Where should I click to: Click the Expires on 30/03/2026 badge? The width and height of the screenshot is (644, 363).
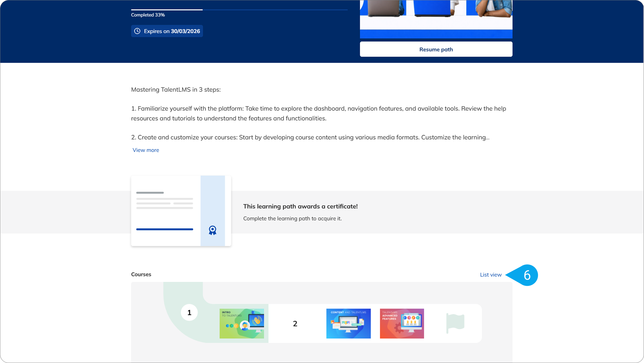pos(167,31)
